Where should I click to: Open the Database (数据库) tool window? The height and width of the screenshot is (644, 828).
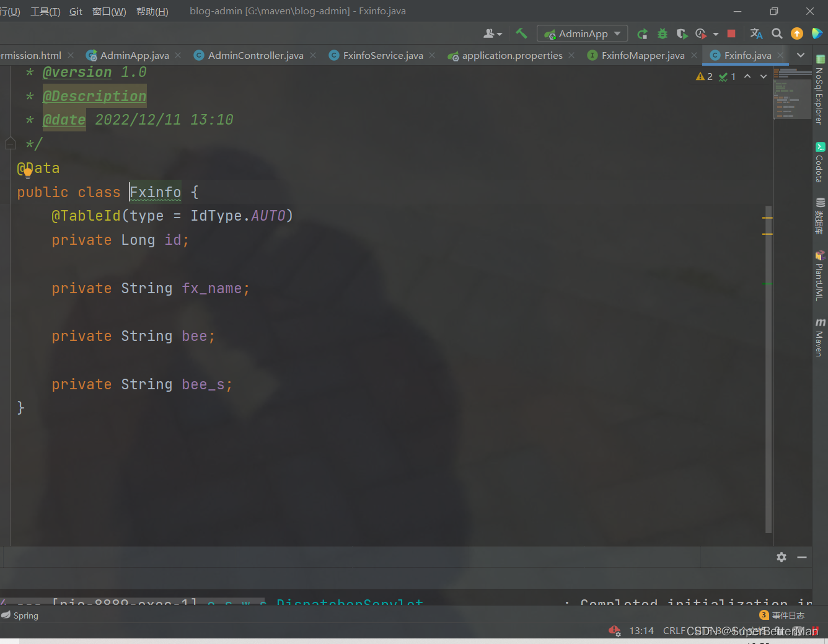tap(820, 216)
